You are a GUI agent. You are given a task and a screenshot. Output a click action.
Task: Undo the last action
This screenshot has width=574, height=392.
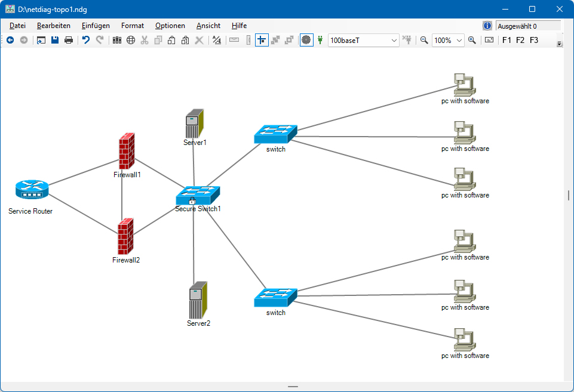(x=86, y=40)
